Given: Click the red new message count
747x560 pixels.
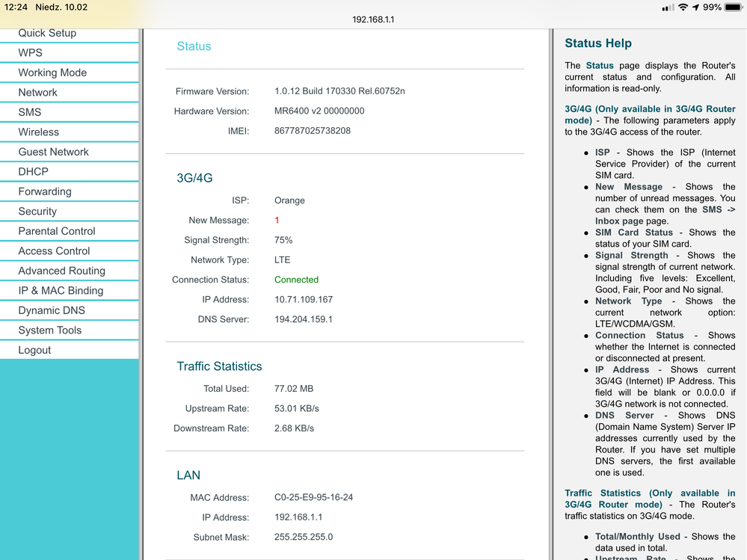Looking at the screenshot, I should (277, 221).
